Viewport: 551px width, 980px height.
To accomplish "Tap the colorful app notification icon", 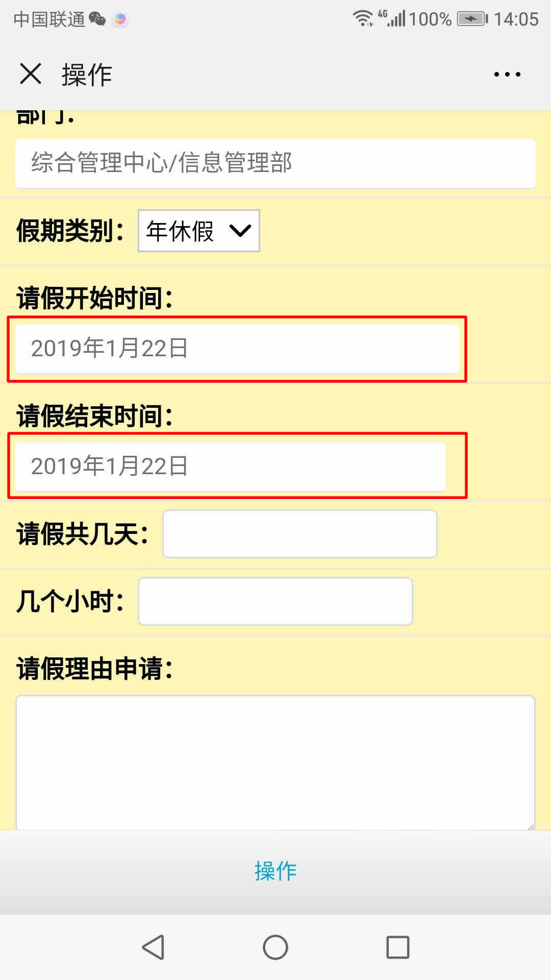I will (120, 19).
